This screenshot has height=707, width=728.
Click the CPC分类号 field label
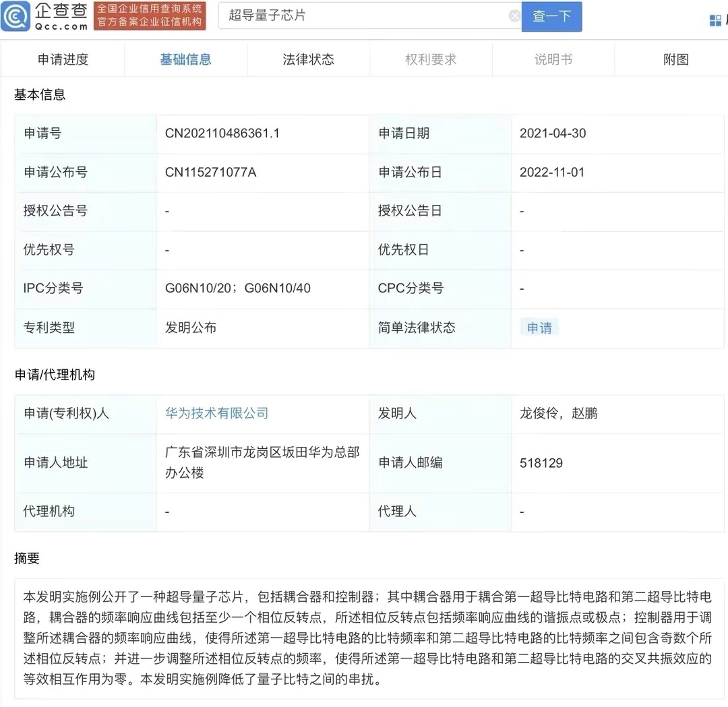411,288
